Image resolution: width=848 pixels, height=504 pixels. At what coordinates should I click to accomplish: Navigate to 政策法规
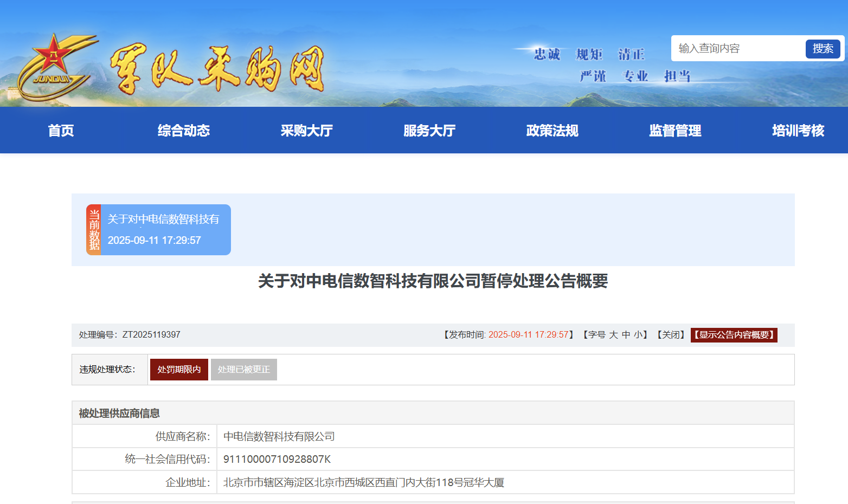[x=553, y=131]
